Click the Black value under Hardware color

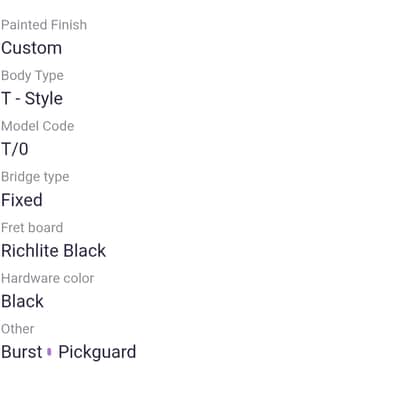coord(22,301)
